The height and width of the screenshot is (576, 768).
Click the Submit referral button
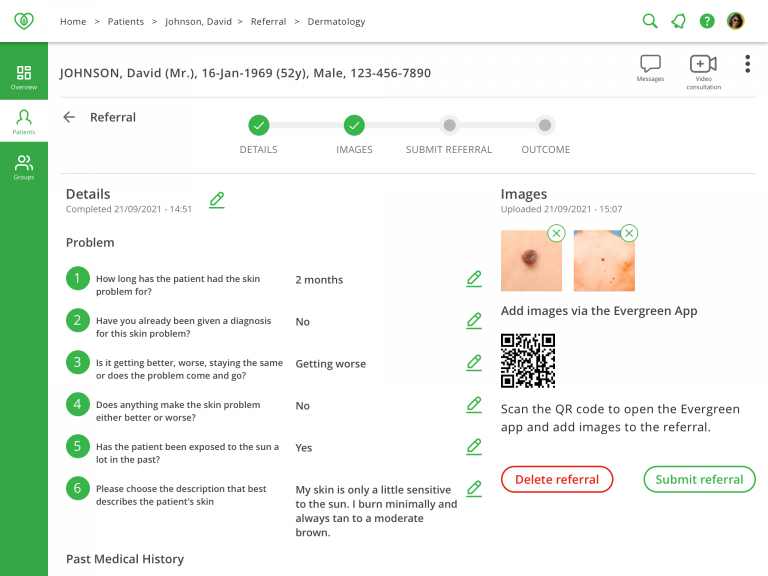click(699, 479)
